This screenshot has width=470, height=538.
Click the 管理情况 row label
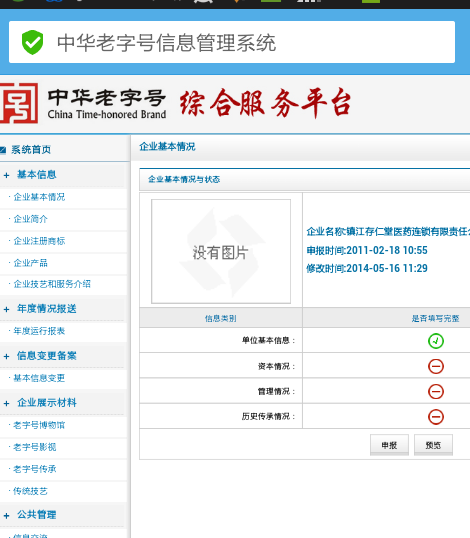click(277, 391)
